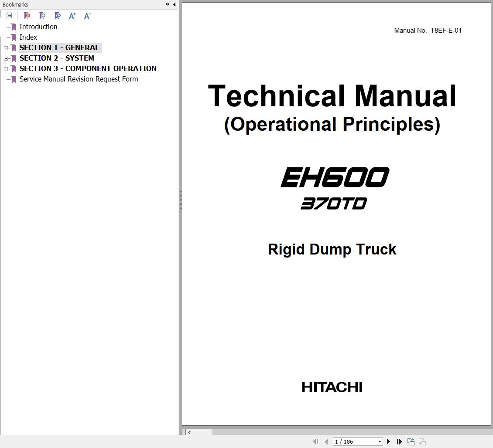The height and width of the screenshot is (448, 493).
Task: Click the Bookmarks panel title
Action: pos(15,4)
